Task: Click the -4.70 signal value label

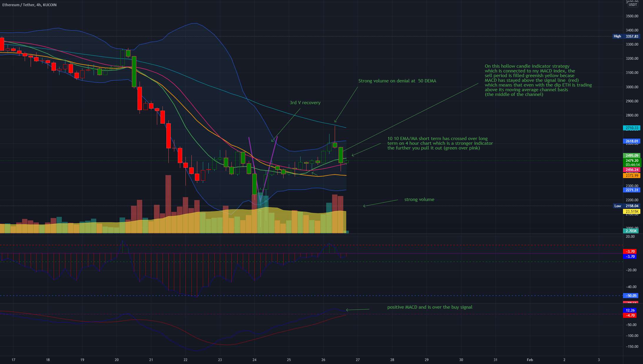Action: pos(630,315)
